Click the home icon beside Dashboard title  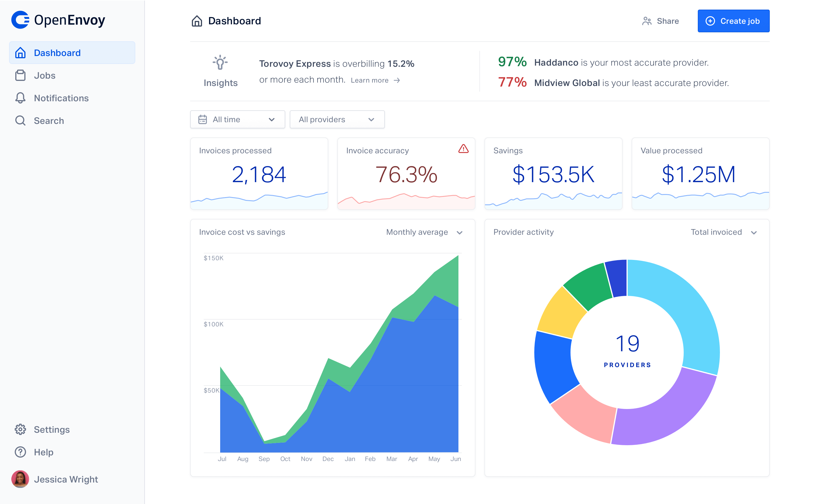point(196,21)
